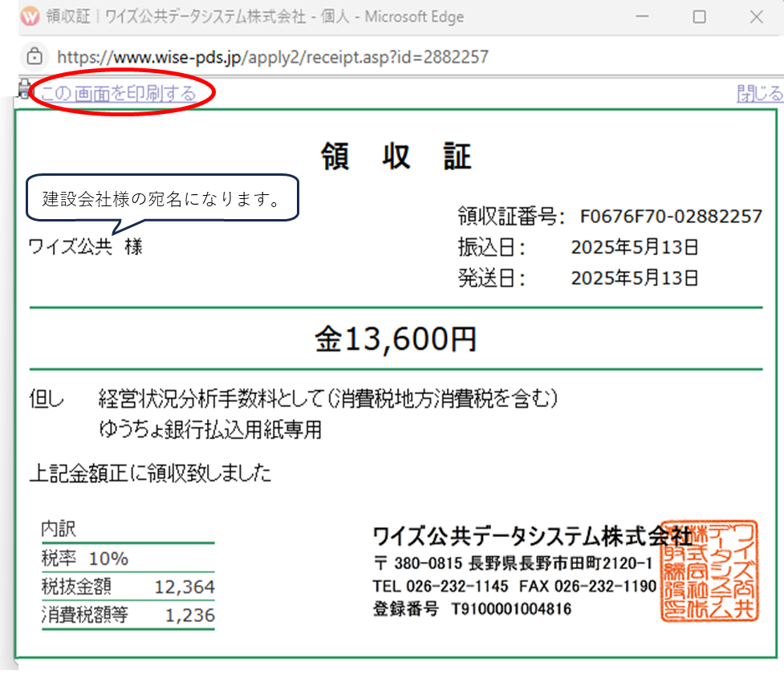Viewport: 784px width, 691px height.
Task: Click the '消費税額等' label
Action: (85, 615)
